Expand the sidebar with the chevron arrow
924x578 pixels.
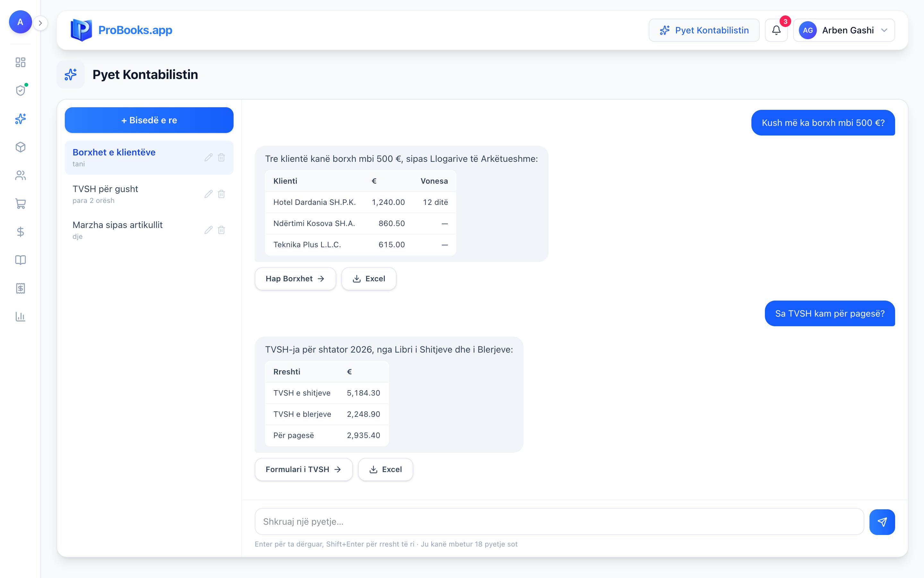click(x=40, y=23)
